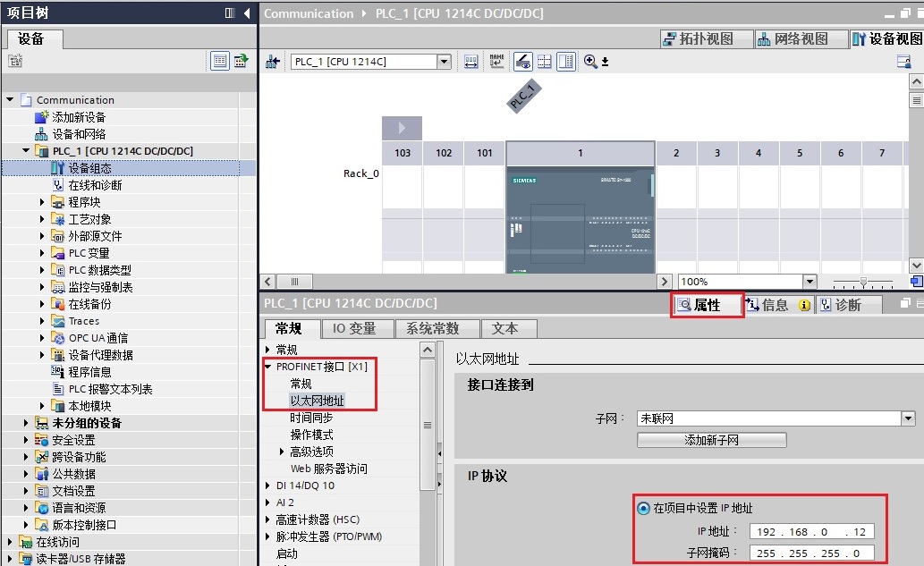The width and height of the screenshot is (924, 566).
Task: Open the 属性 inspector tab
Action: pos(707,305)
